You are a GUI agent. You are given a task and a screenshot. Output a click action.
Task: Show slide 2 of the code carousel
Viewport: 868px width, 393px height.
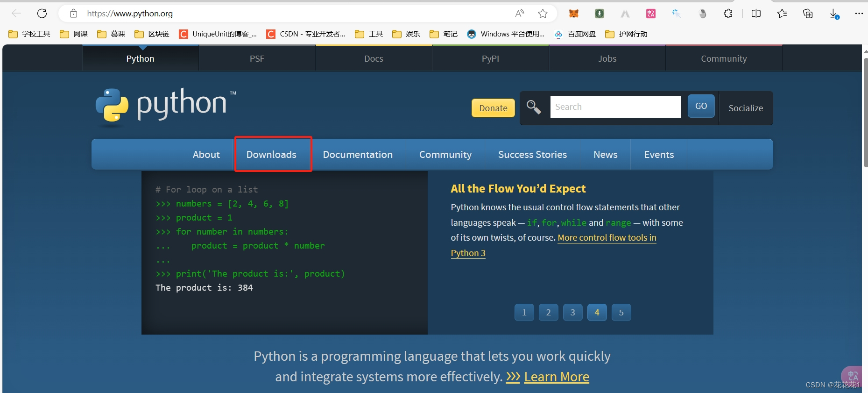pos(549,313)
